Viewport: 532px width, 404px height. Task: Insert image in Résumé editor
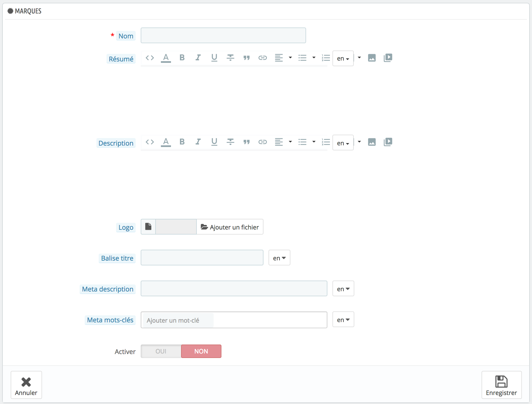(372, 58)
